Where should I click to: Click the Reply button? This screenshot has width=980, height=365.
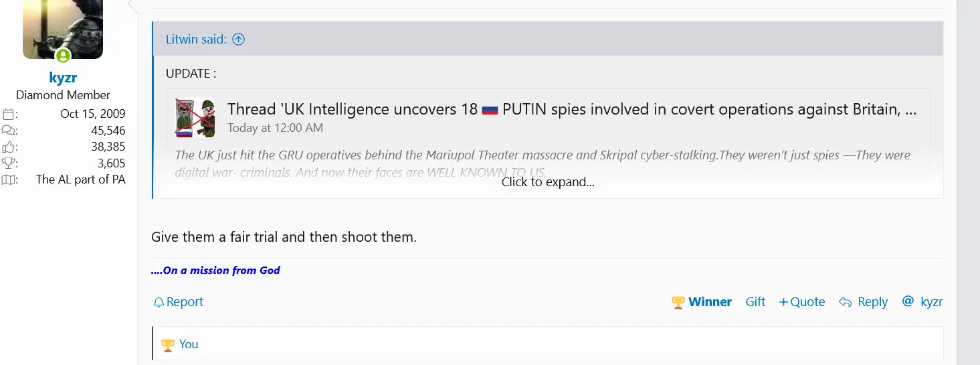[864, 302]
